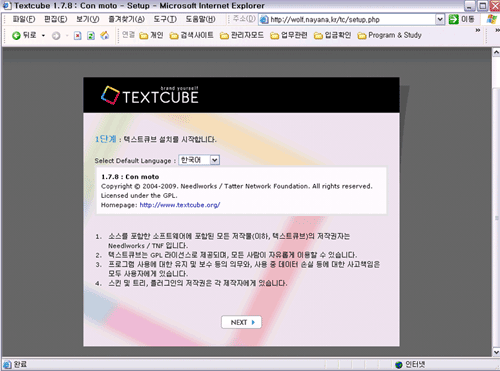Click the Textcube logo in the header
Screen dimensions: 500x371
[150, 95]
